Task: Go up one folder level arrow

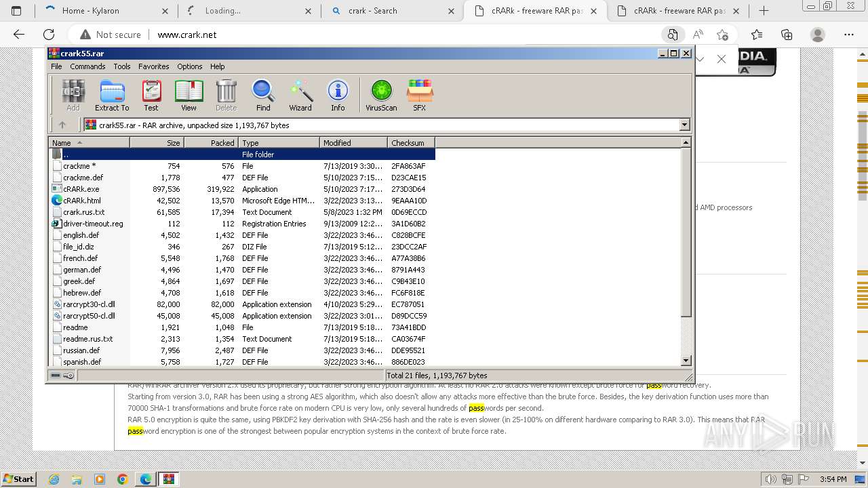Action: [62, 125]
